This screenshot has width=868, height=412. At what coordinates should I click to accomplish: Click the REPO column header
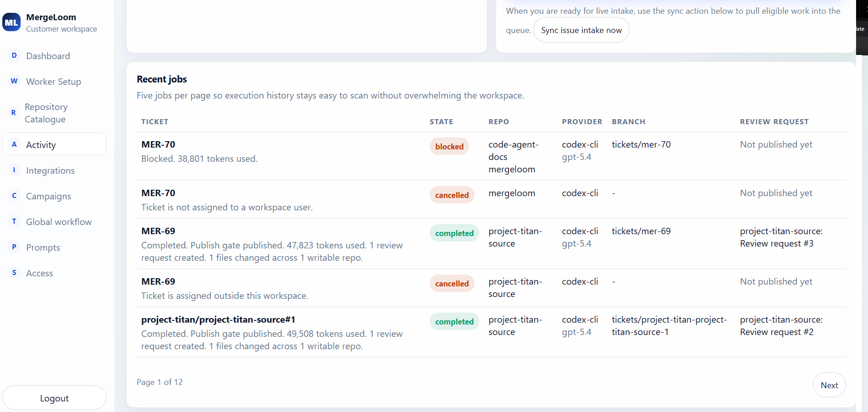coord(498,121)
